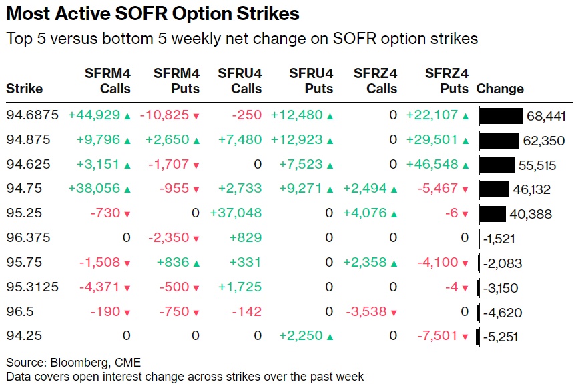580x392 pixels.
Task: Select the SFRM4 Calls column header
Action: (107, 81)
